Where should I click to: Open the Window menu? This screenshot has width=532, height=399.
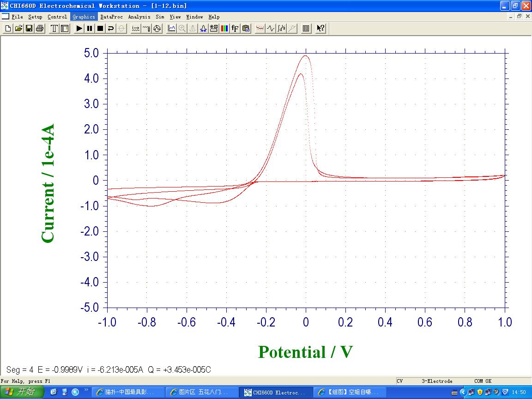pyautogui.click(x=194, y=17)
